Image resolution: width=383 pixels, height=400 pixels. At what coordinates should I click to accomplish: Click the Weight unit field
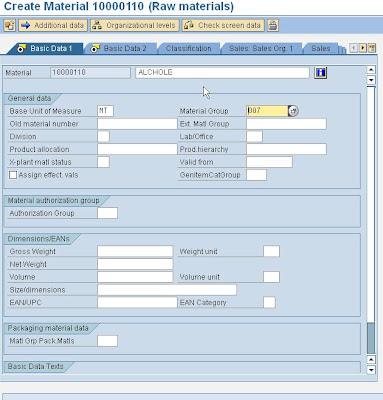tap(271, 251)
